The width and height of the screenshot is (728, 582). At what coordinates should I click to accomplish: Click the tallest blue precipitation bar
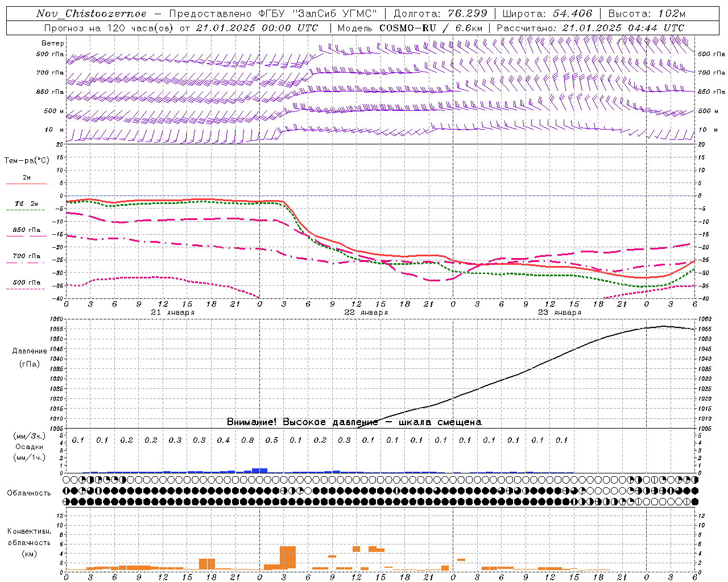[260, 471]
